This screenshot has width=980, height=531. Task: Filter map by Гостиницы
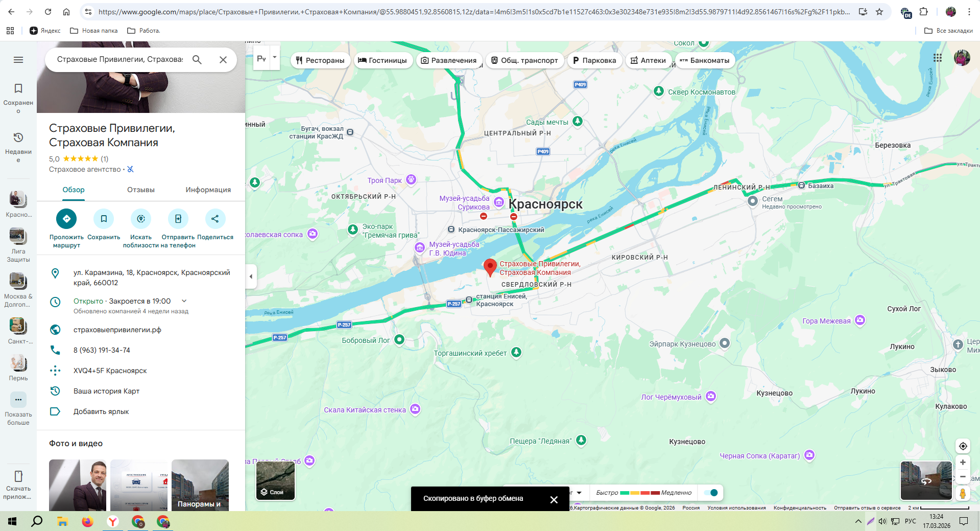[x=383, y=60]
